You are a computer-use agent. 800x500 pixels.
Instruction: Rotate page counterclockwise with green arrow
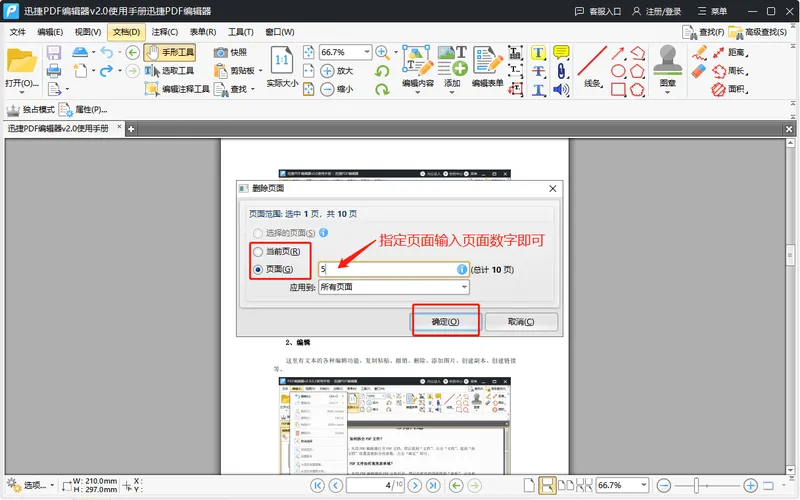click(382, 71)
